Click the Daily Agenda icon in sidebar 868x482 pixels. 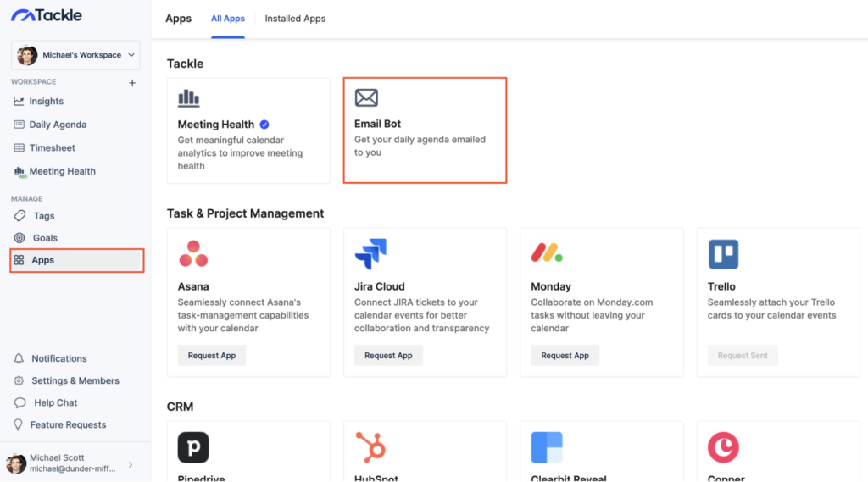[19, 125]
